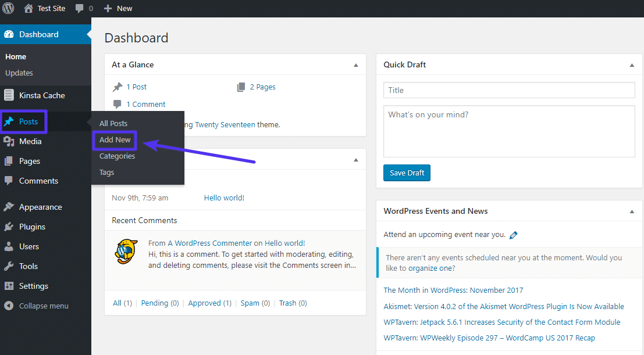Click the Title input field in Quick Draft
This screenshot has width=644, height=355.
pyautogui.click(x=508, y=89)
